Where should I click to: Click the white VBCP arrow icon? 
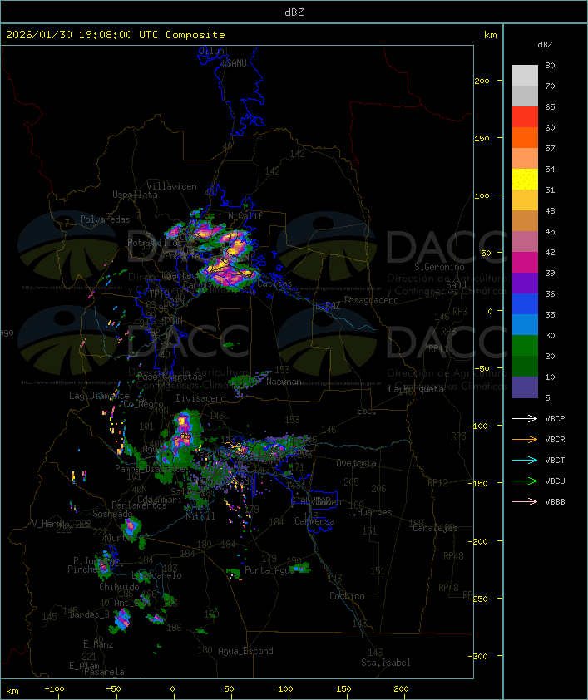525,418
